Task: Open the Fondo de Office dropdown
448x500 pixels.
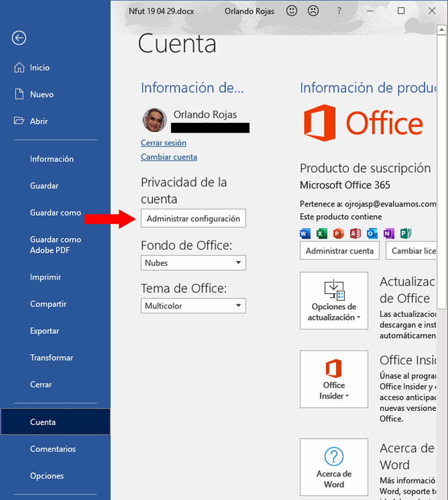Action: point(193,263)
